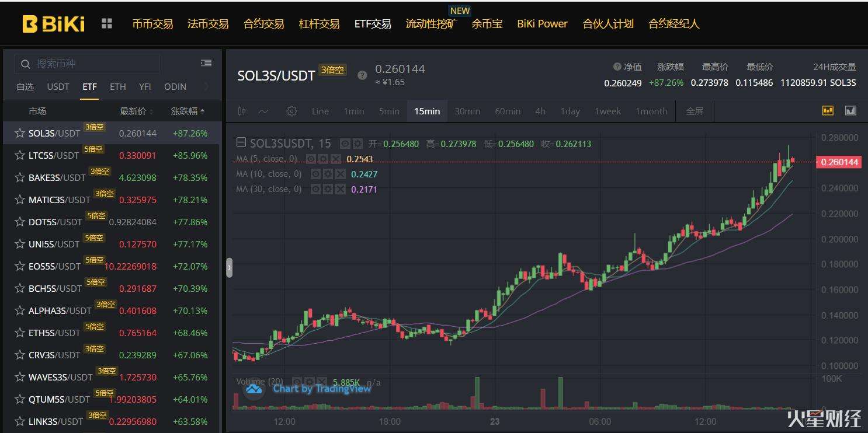Viewport: 868px width, 433px height.
Task: Select the LINK3S/USDT market row
Action: 112,421
